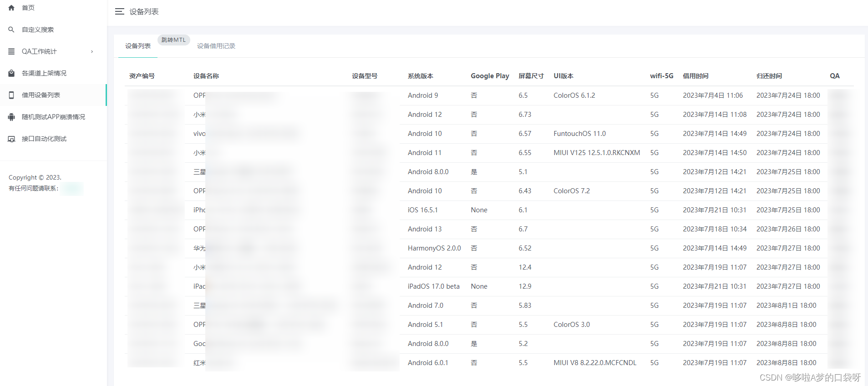The height and width of the screenshot is (386, 868).
Task: Click the 设备名称 column header
Action: 206,76
